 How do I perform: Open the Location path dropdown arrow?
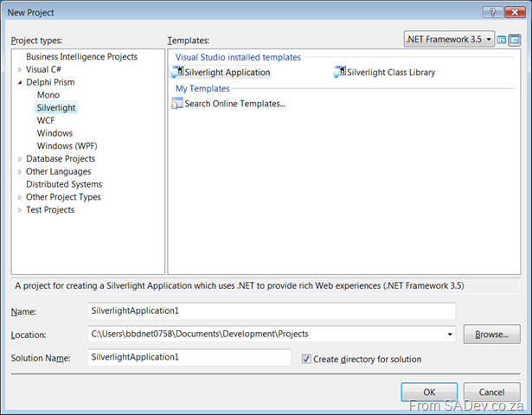coord(450,335)
